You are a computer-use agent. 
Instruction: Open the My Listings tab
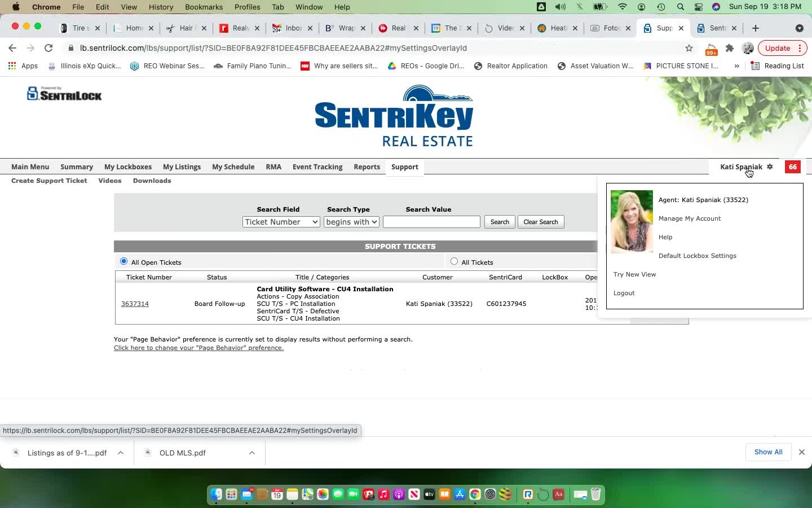(182, 167)
